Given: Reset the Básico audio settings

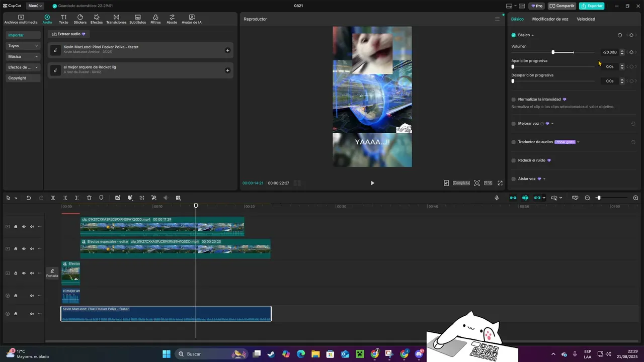Looking at the screenshot, I should pyautogui.click(x=620, y=35).
